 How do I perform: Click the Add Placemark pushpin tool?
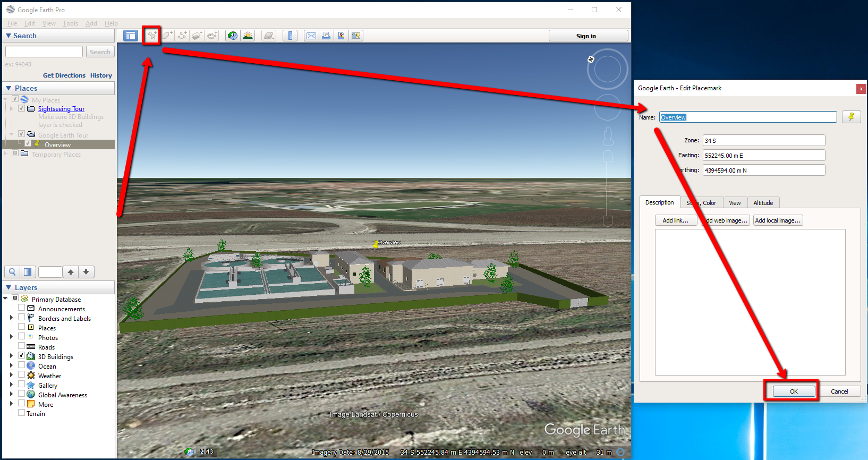click(152, 36)
